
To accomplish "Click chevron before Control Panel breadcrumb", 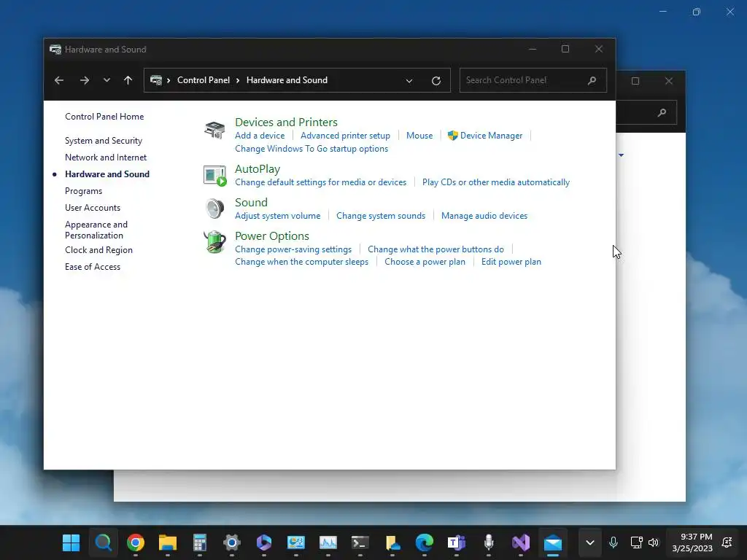I will [169, 80].
